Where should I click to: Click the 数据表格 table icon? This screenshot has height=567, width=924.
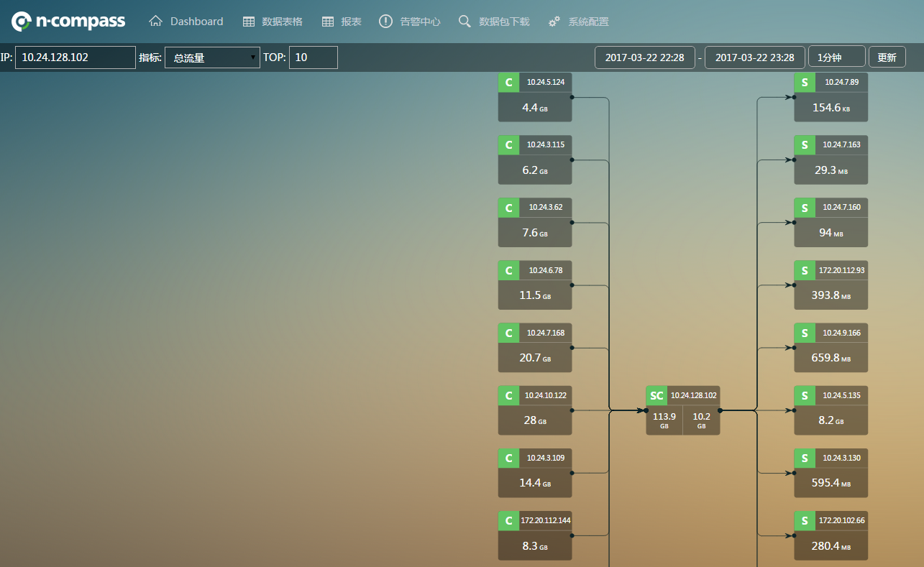(x=249, y=22)
